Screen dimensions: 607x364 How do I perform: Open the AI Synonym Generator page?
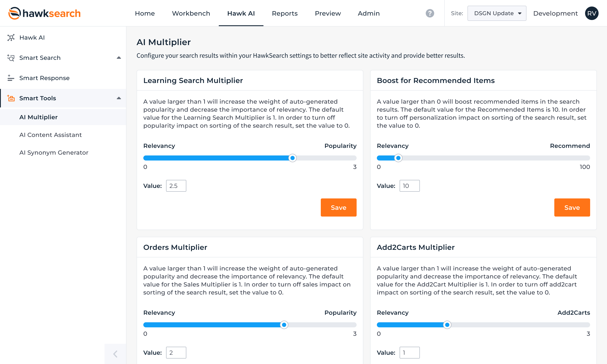(54, 153)
